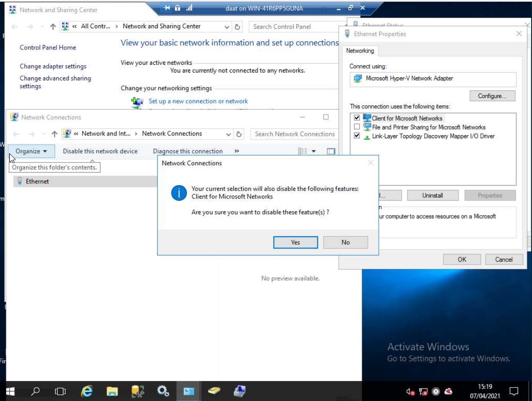
Task: Click the Task View icon on the taskbar
Action: point(59,391)
